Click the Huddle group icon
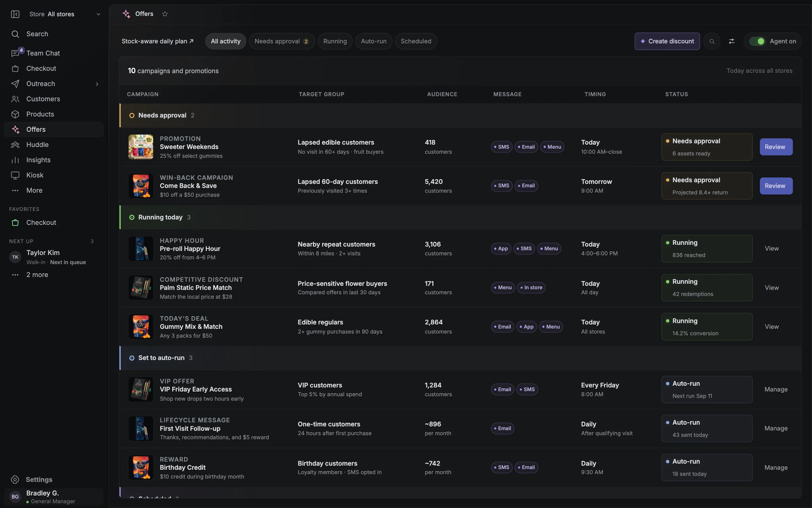Screen dimensions: 812x508 tap(15, 145)
